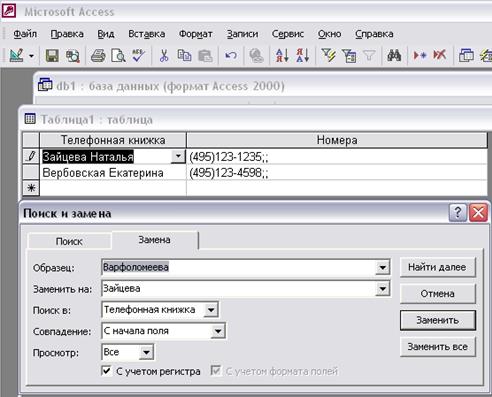Click the Заменить все button
This screenshot has width=492, height=397.
click(437, 347)
